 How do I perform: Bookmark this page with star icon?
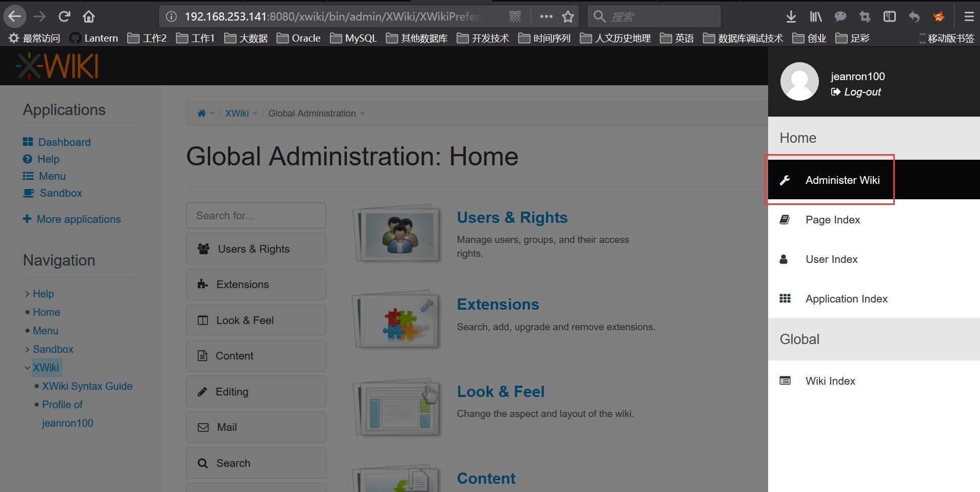click(568, 16)
